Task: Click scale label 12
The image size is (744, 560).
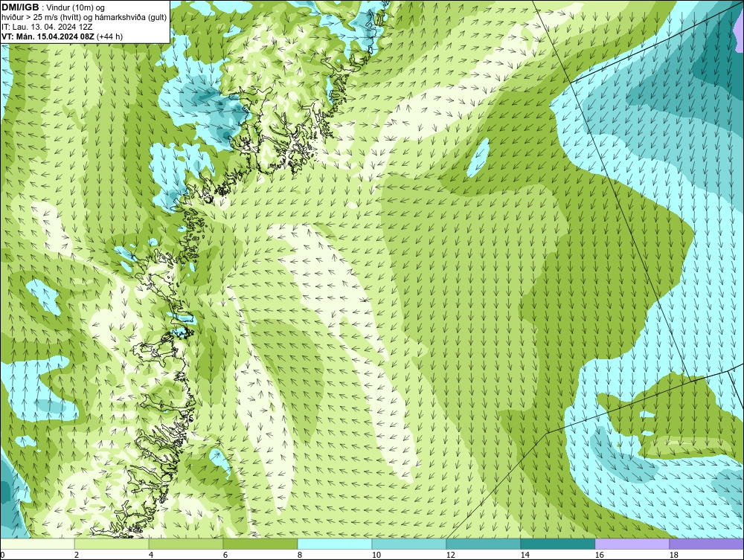Action: coord(451,555)
